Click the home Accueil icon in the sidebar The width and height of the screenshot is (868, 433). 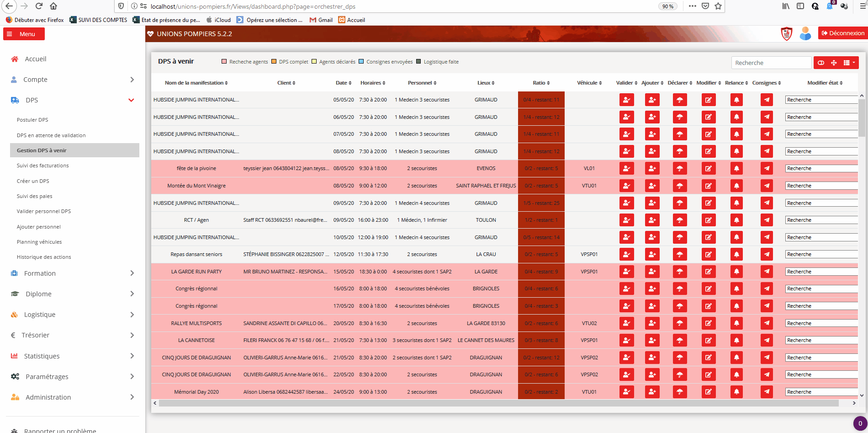[x=15, y=59]
